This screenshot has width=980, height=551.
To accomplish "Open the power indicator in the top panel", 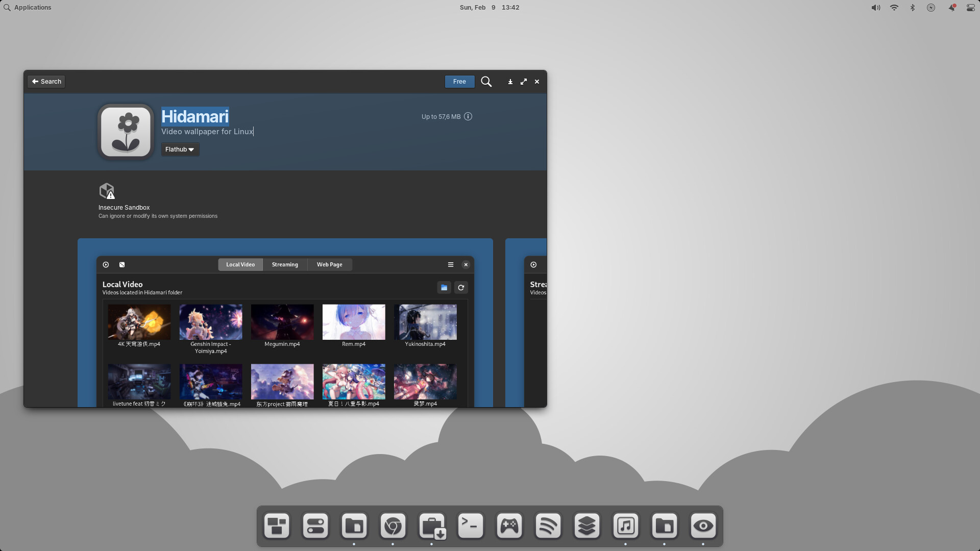I will [931, 8].
